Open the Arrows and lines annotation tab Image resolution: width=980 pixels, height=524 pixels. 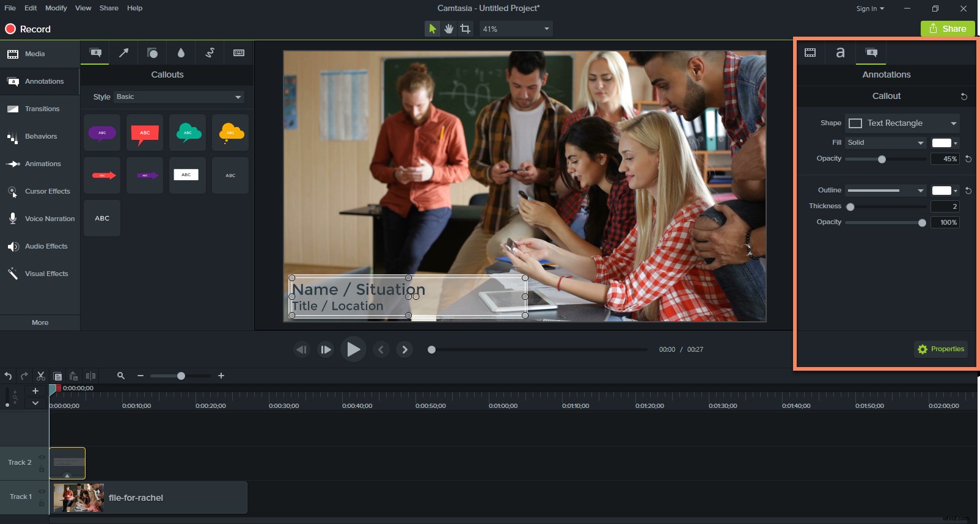tap(123, 53)
